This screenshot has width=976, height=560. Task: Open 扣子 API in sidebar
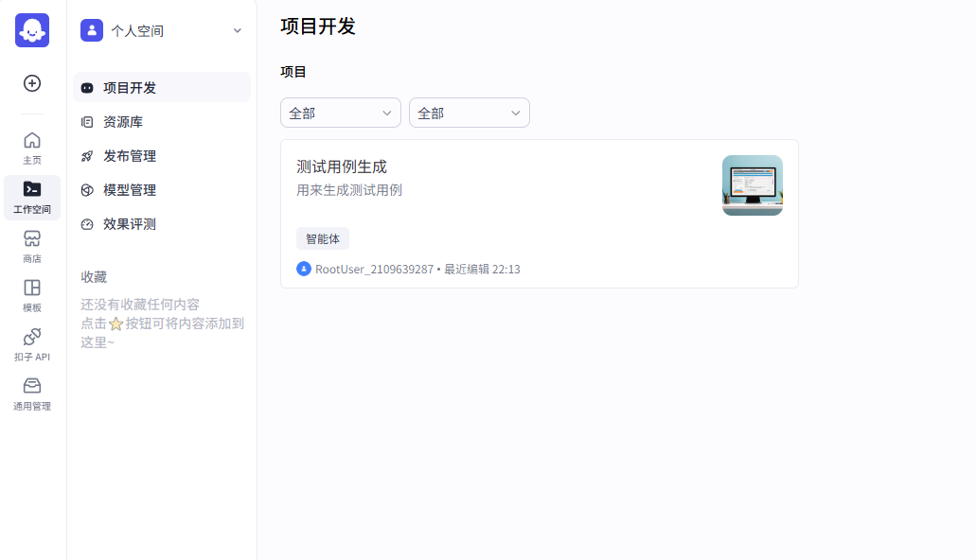(x=32, y=344)
